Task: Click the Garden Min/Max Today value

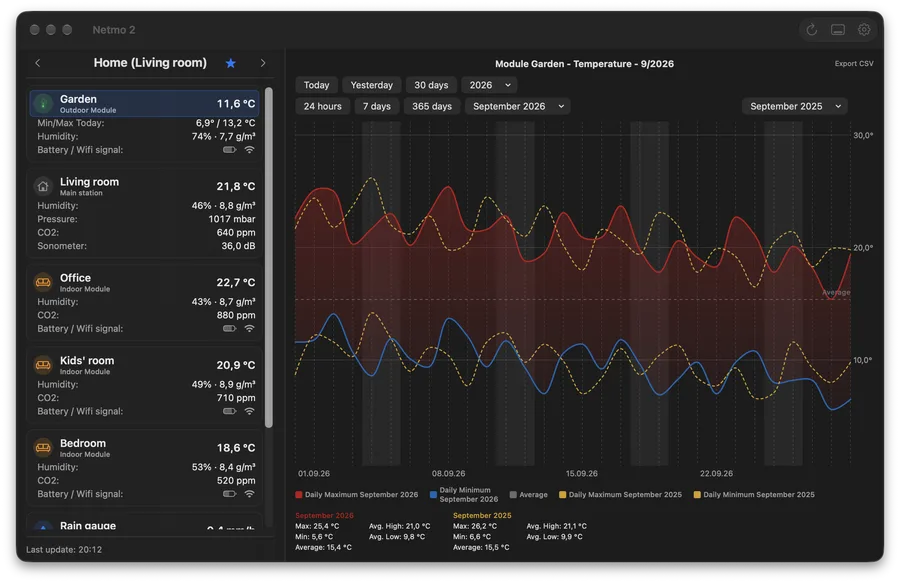Action: click(x=226, y=123)
